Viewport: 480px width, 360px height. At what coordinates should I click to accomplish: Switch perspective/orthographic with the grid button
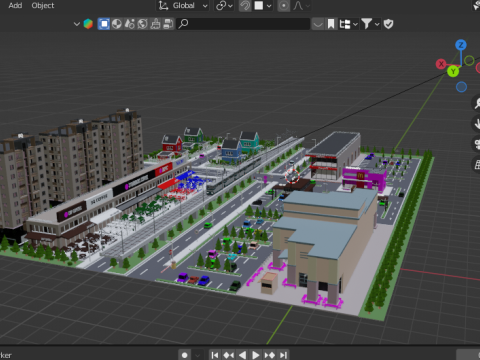click(x=477, y=164)
